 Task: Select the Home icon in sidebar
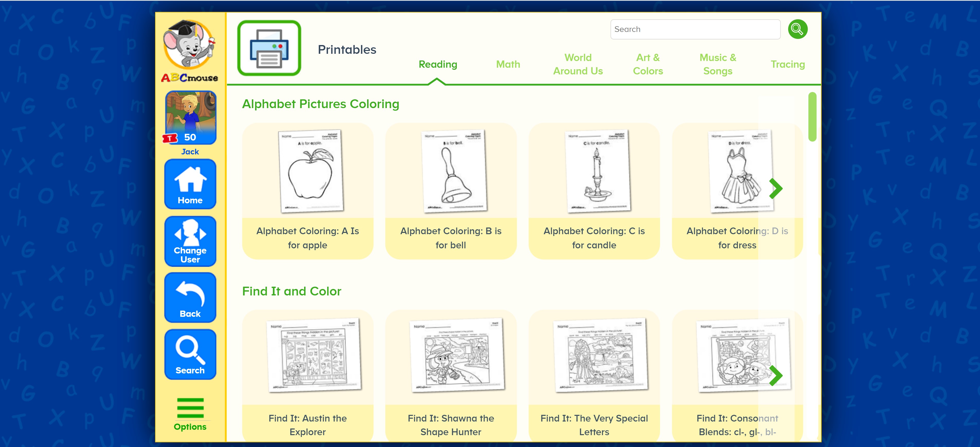coord(190,183)
